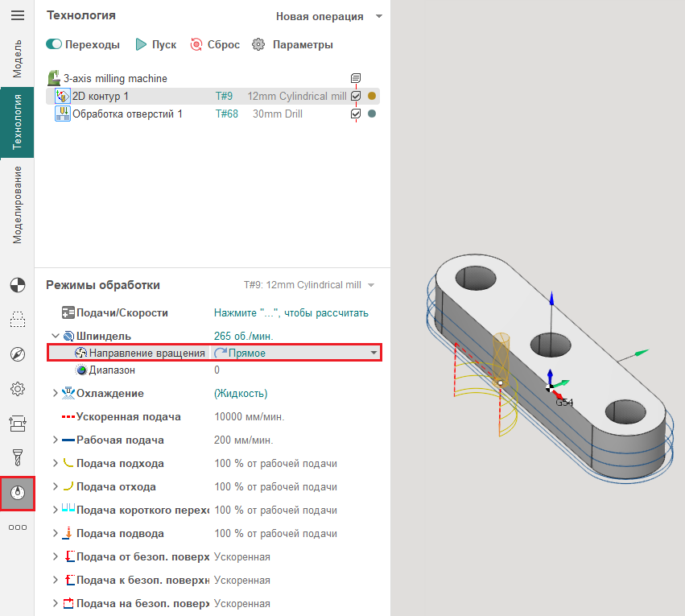
Task: Open the tool (end mill) sidebar icon
Action: tap(17, 457)
